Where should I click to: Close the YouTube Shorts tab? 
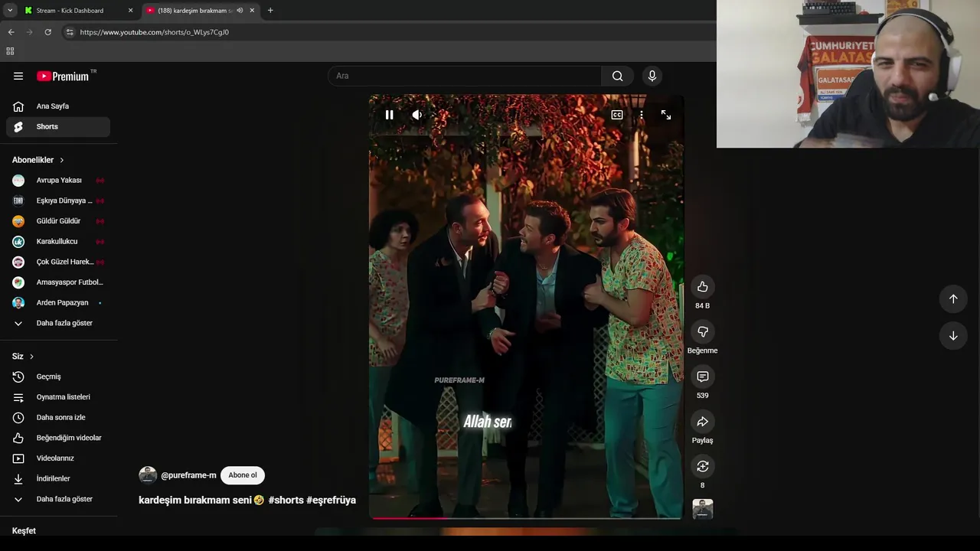(252, 11)
